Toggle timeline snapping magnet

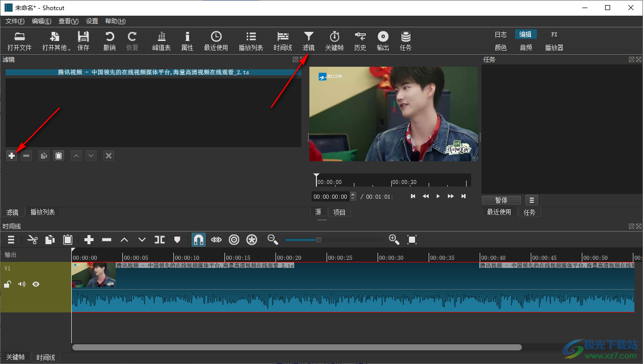(x=199, y=240)
